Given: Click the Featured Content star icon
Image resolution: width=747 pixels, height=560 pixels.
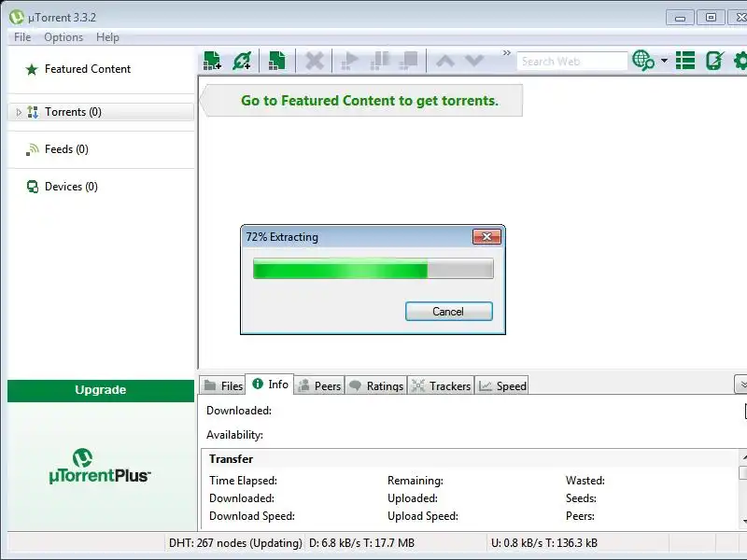Looking at the screenshot, I should coord(32,69).
